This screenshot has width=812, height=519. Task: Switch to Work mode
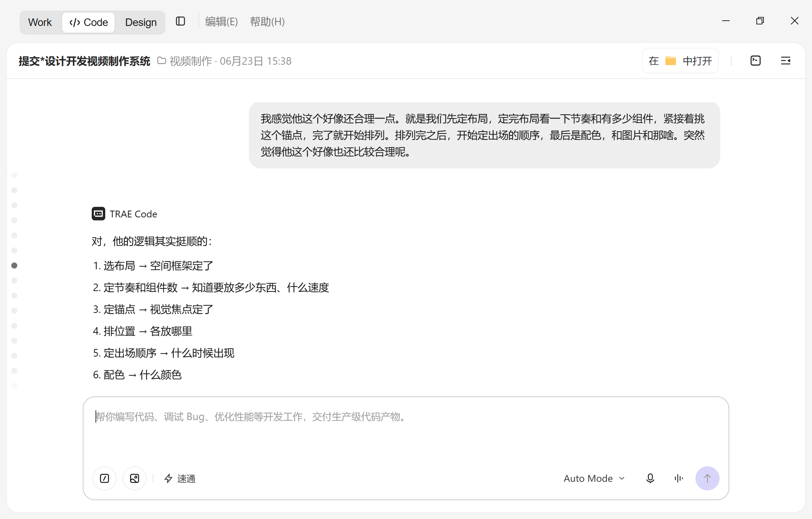(x=40, y=22)
